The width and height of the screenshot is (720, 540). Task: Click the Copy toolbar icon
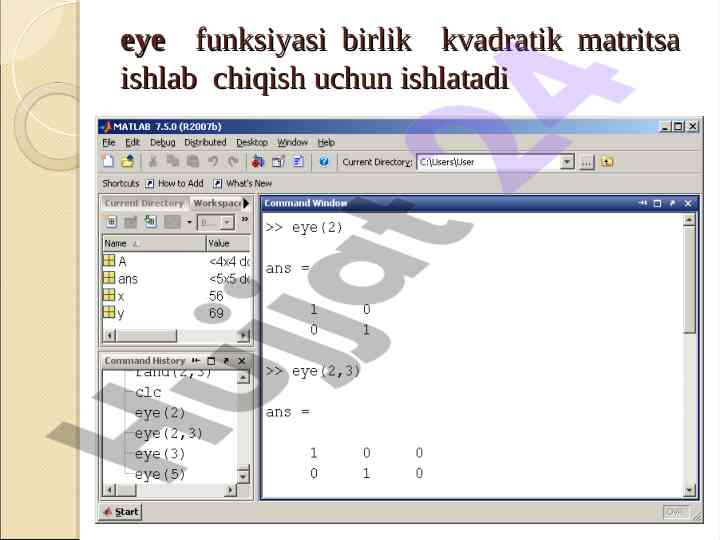point(173,162)
